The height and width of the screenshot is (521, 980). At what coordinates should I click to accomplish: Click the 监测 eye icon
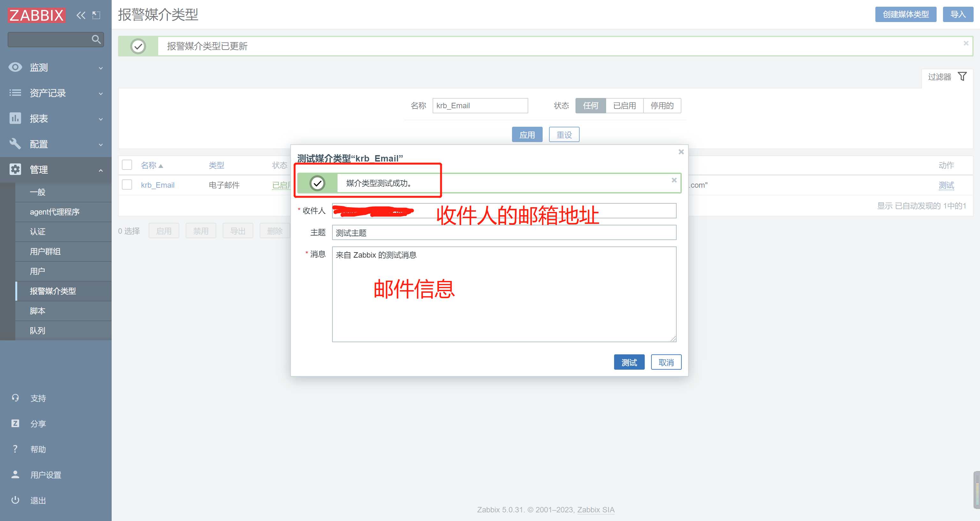[15, 67]
